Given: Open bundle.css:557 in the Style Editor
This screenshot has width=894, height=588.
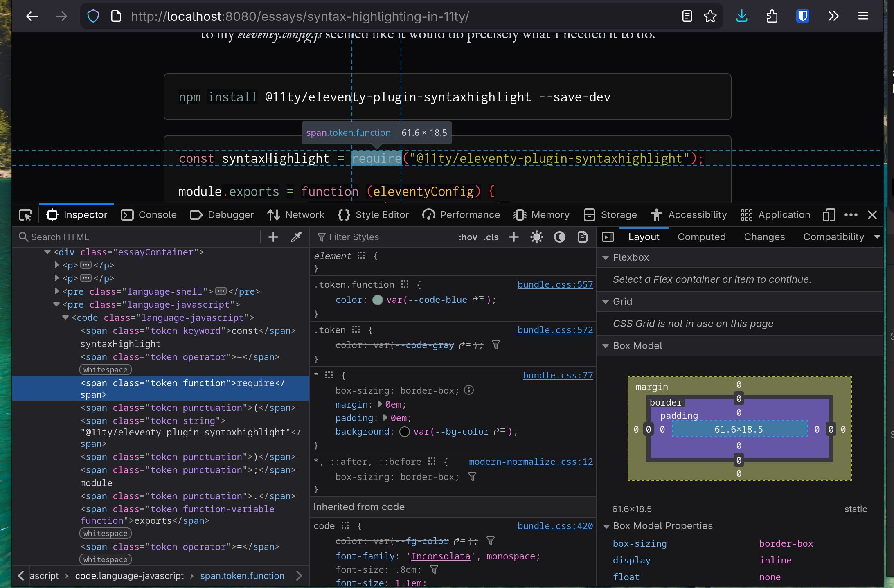Looking at the screenshot, I should [x=554, y=284].
